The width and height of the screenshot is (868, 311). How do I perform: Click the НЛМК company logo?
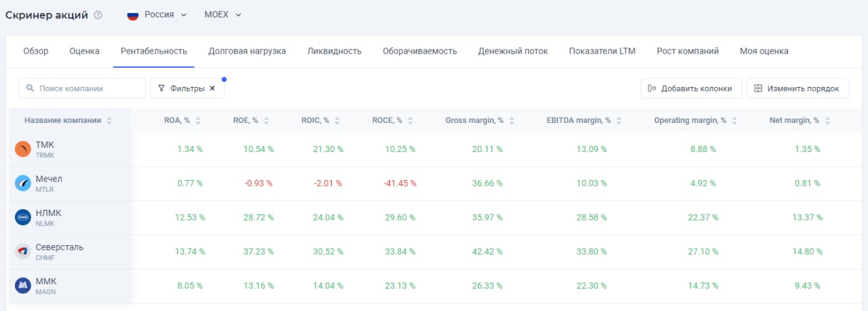point(23,217)
